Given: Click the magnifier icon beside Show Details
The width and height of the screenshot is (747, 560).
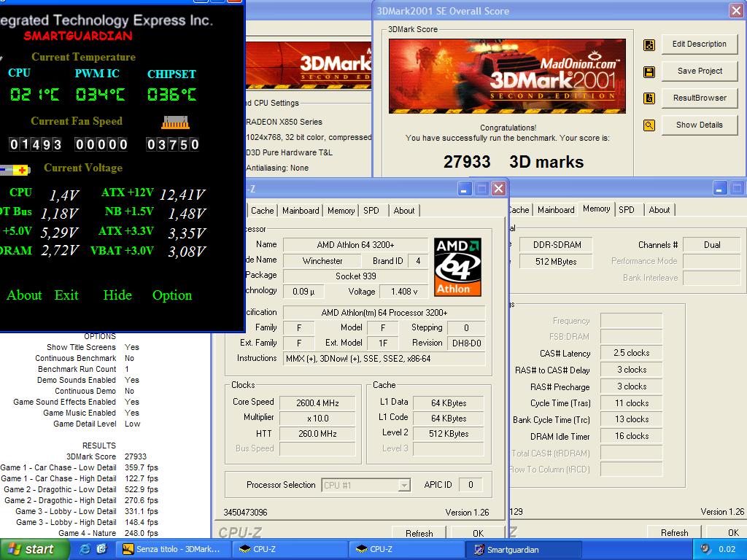Looking at the screenshot, I should point(649,125).
